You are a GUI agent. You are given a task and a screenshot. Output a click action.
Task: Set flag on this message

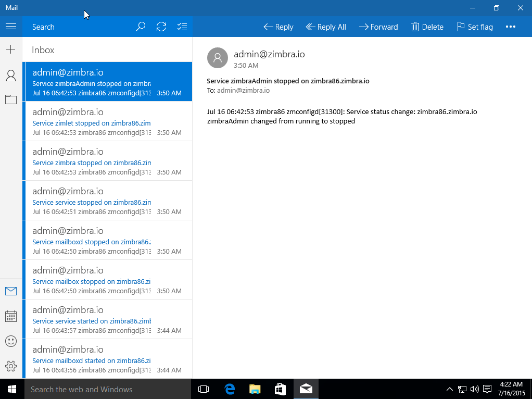tap(475, 27)
